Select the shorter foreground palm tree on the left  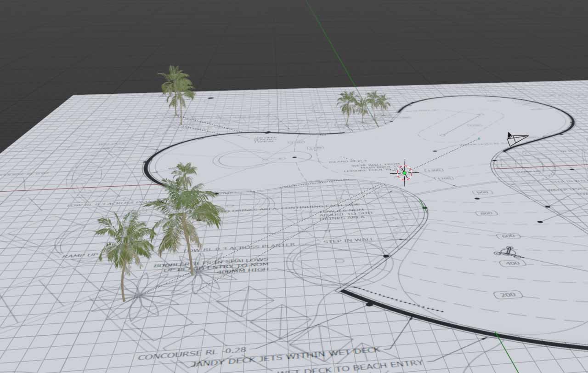[124, 246]
